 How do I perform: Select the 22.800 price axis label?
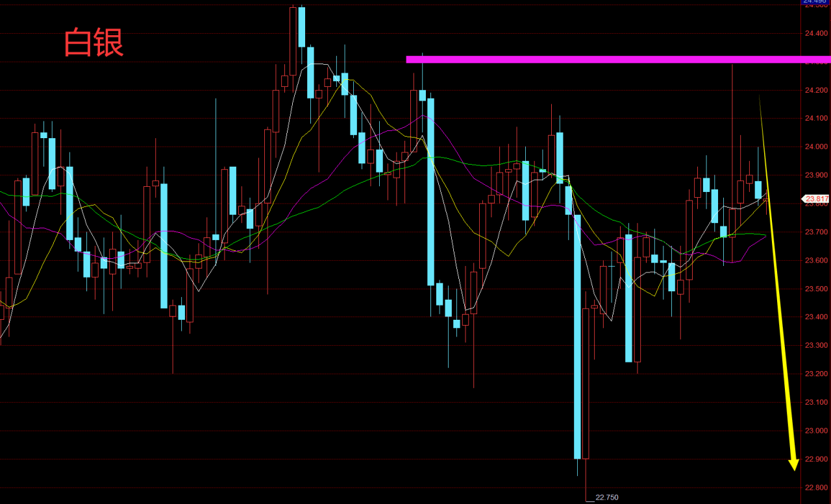coord(817,488)
